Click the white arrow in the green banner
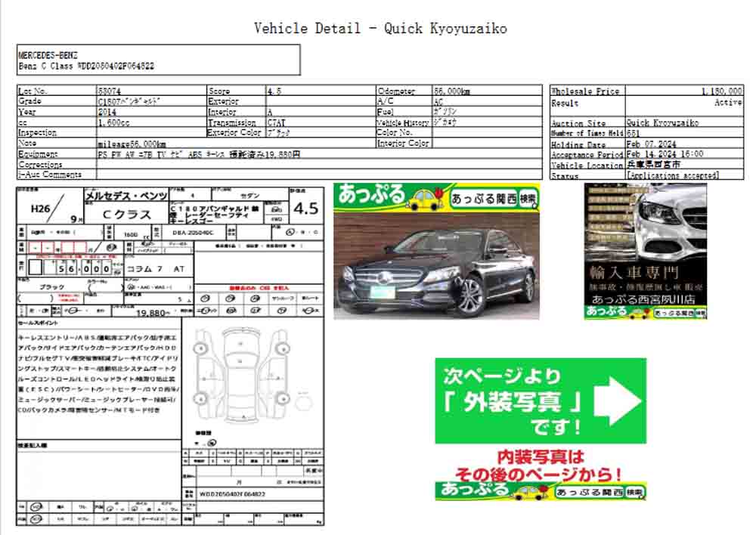Viewport: 756px width, 535px height. [618, 401]
